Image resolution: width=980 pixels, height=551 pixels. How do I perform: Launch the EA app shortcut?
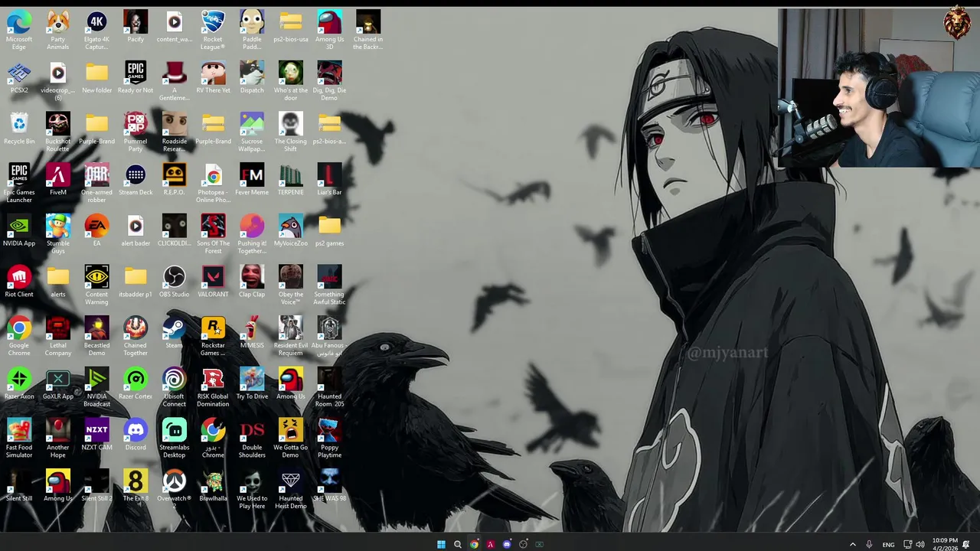click(x=96, y=230)
